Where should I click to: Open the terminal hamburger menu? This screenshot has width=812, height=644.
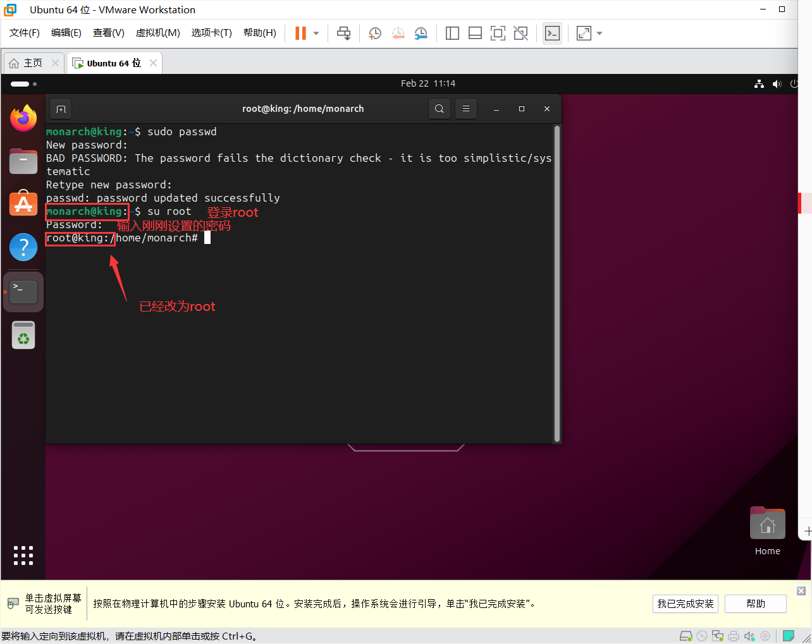coord(465,108)
